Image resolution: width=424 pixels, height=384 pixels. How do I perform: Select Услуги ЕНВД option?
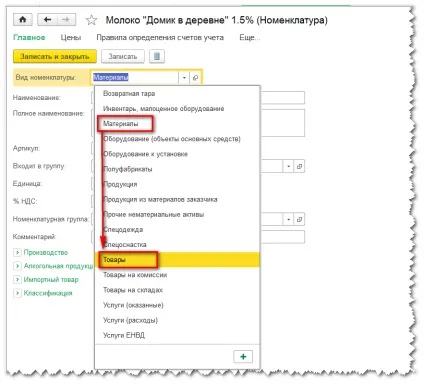tap(177, 335)
